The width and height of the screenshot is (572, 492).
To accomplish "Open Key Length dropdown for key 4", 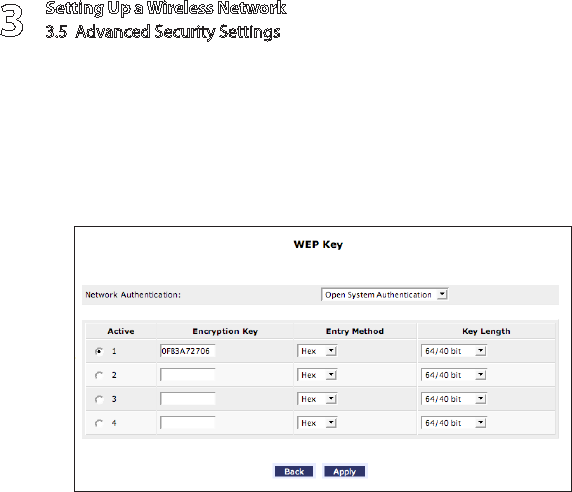I will pos(453,423).
